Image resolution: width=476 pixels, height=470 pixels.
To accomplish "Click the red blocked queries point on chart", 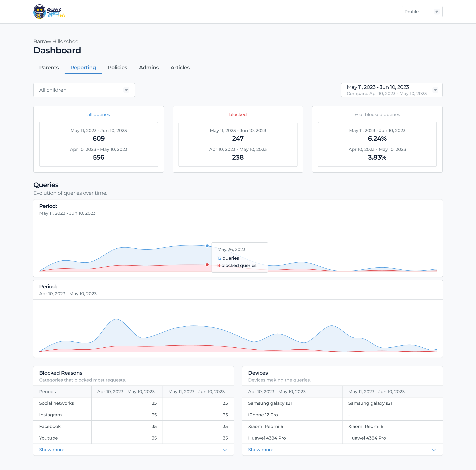I will (207, 265).
